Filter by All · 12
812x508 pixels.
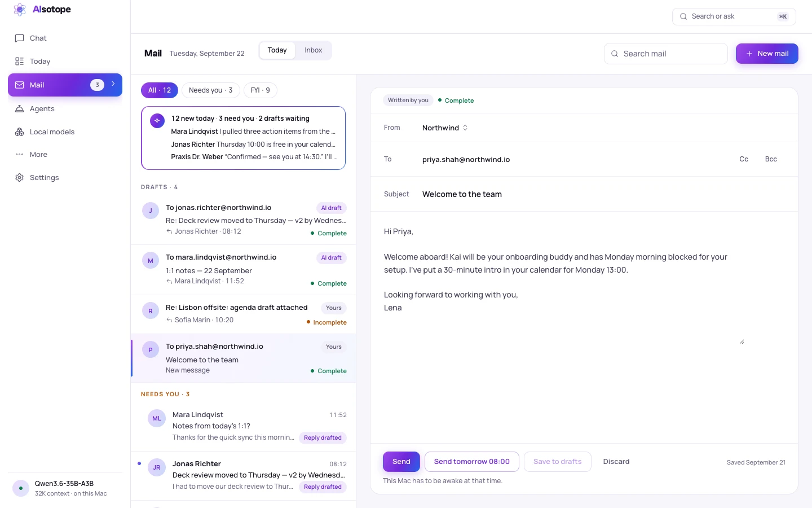point(160,90)
